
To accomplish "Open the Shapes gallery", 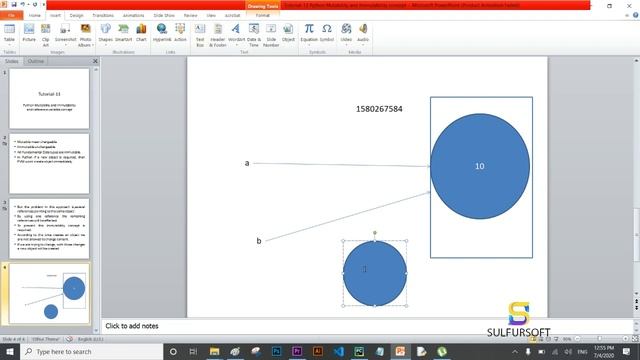I will point(105,33).
